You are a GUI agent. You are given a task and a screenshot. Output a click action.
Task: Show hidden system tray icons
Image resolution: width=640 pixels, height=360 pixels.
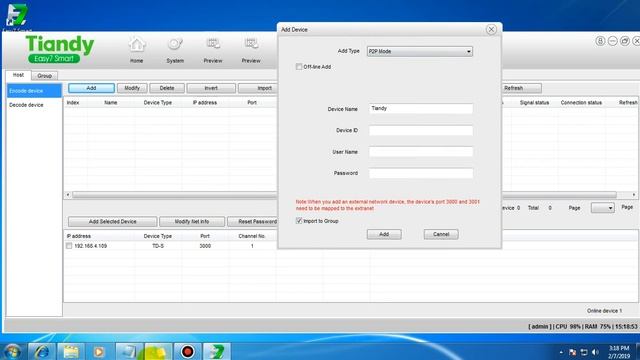click(561, 352)
